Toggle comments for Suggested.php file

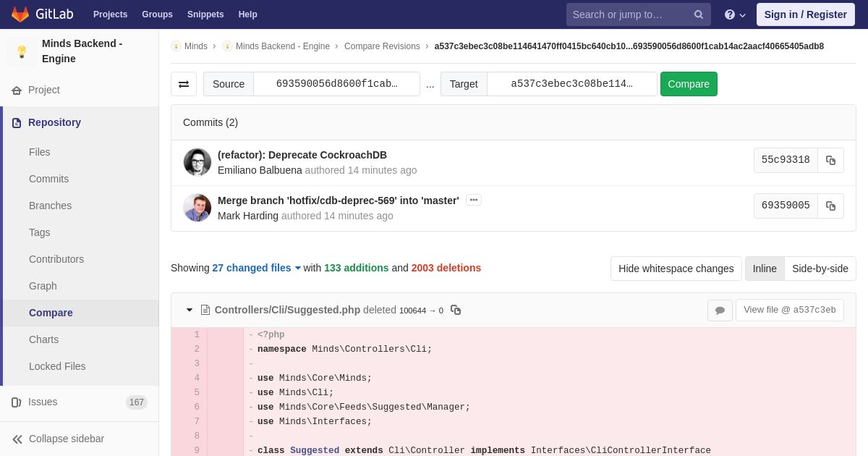[720, 311]
